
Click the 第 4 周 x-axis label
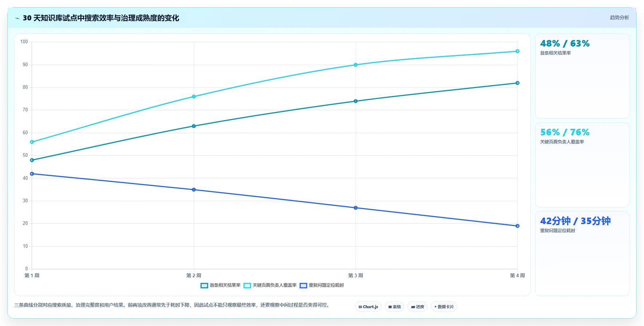click(517, 275)
